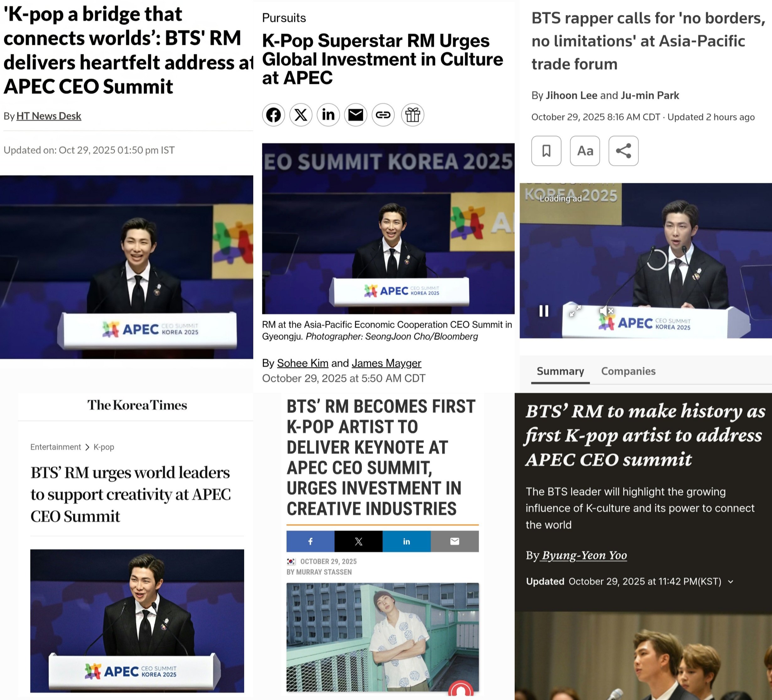Share Bloomberg article via LinkedIn circle icon
This screenshot has height=700, width=772.
click(328, 115)
